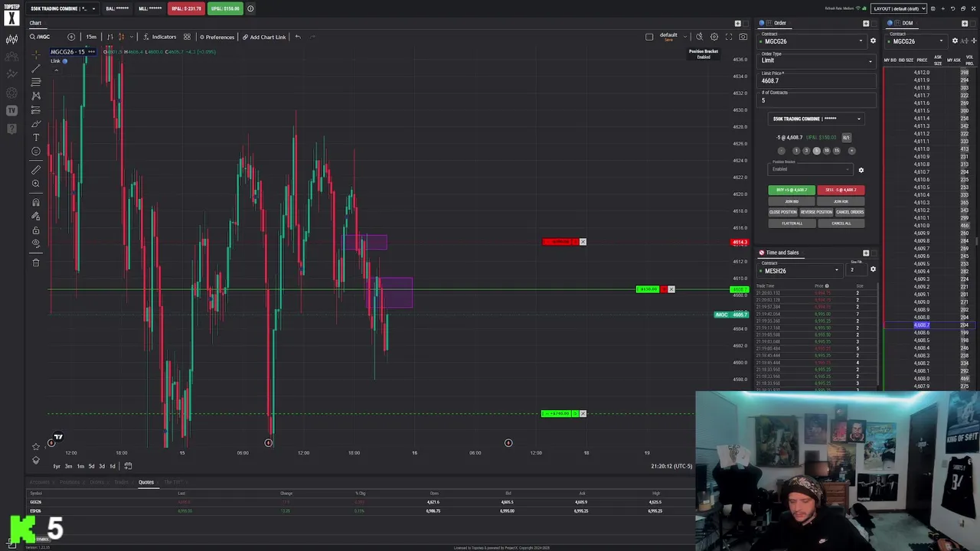Select the trend line drawing tool

coord(35,68)
